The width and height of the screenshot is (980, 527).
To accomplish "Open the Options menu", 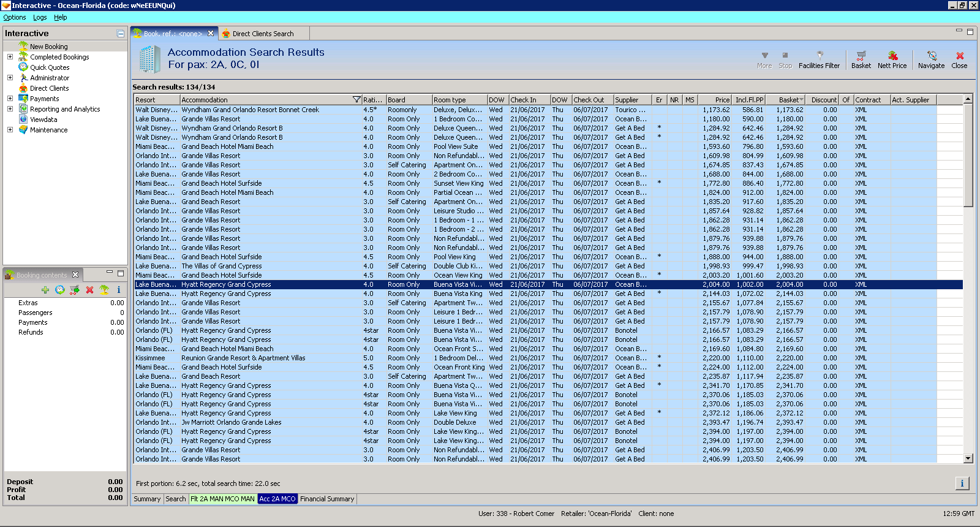I will (15, 17).
